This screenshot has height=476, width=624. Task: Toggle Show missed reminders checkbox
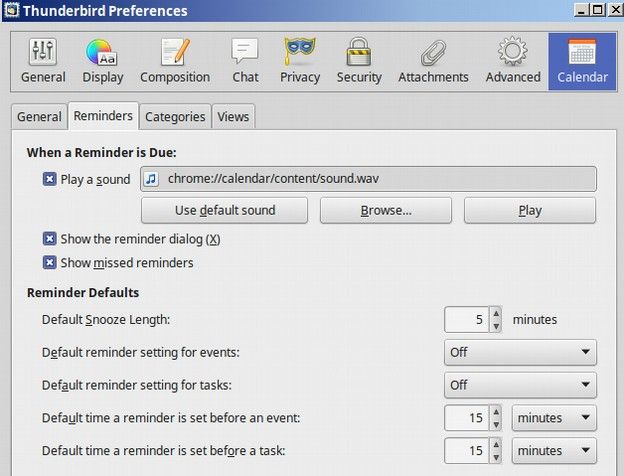point(49,263)
